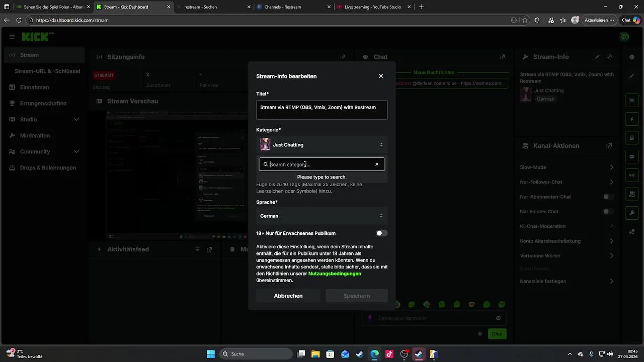Open OBS Studio from the taskbar

pos(404,354)
